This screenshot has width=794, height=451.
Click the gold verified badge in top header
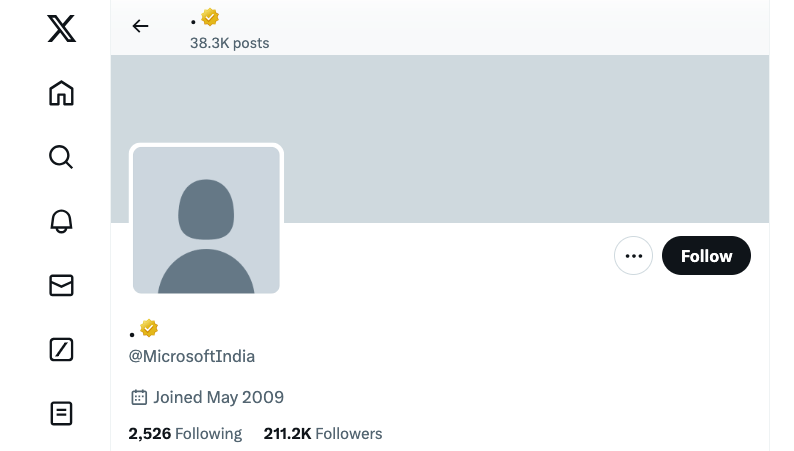[210, 17]
